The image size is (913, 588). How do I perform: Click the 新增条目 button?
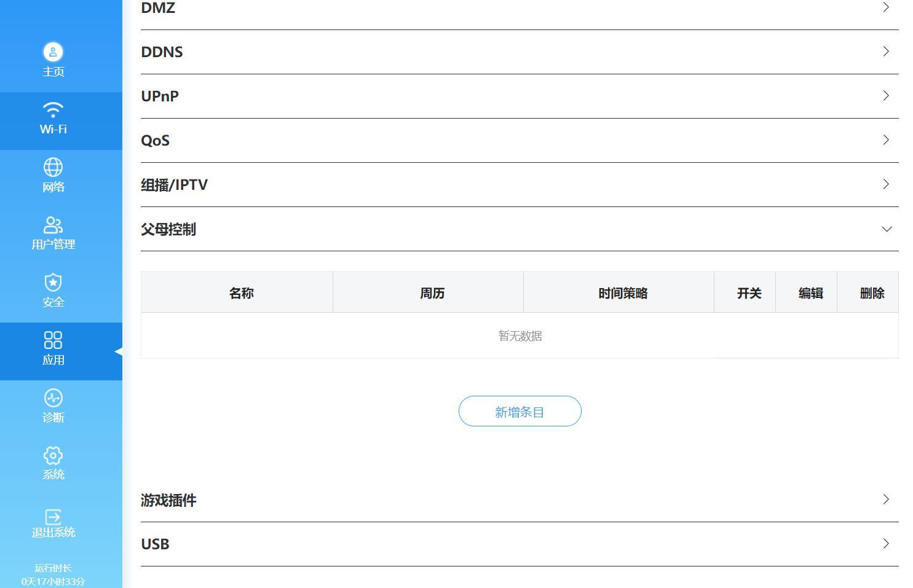click(520, 412)
